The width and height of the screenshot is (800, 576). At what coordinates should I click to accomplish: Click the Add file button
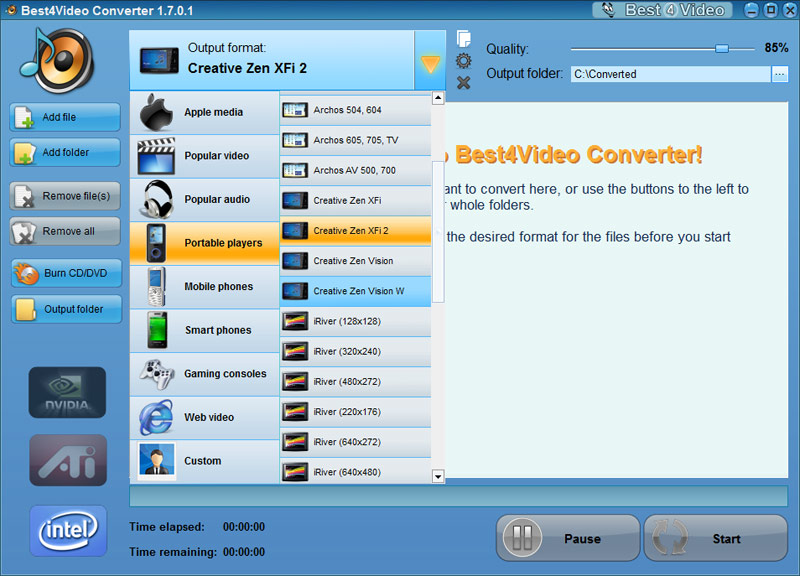click(65, 117)
